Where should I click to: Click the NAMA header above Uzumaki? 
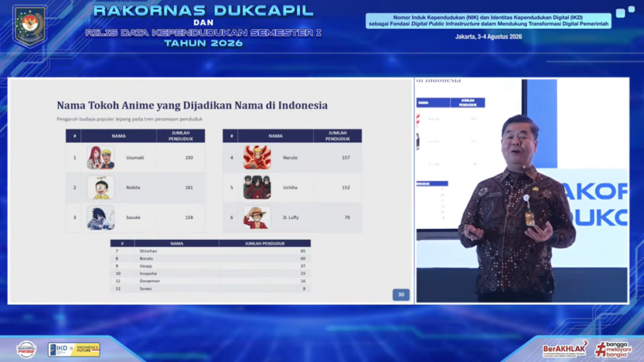point(119,136)
